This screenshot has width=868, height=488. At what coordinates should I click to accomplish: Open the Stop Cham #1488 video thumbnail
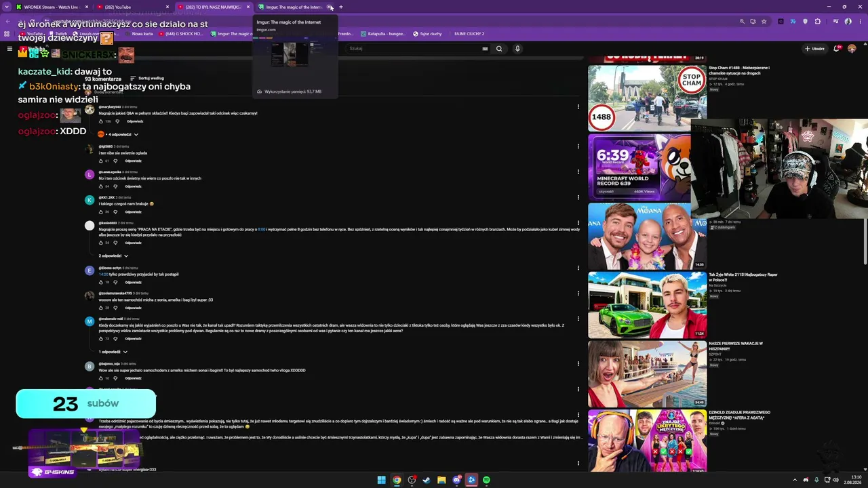647,98
